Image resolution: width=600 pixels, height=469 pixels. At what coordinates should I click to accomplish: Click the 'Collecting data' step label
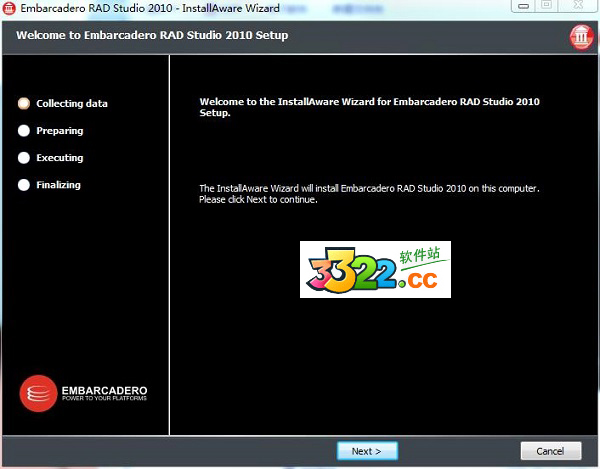pyautogui.click(x=72, y=104)
